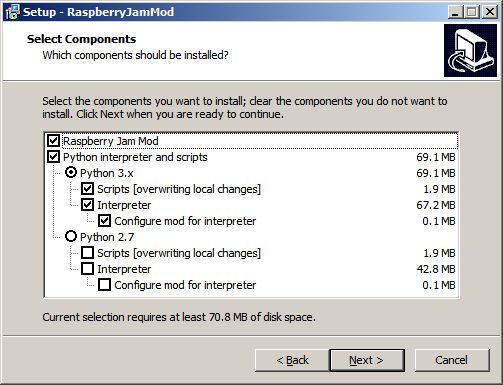Check Interpreter checkbox under Python 2.7

(x=87, y=269)
